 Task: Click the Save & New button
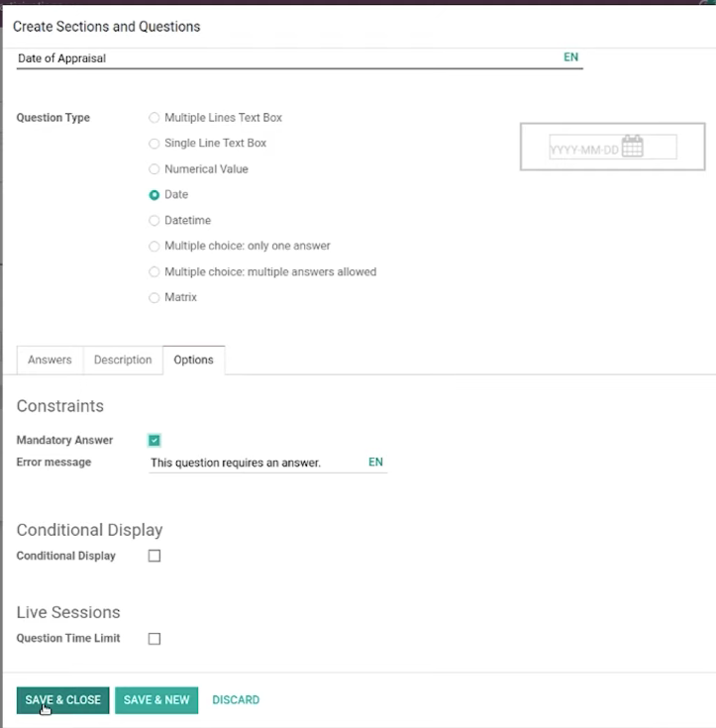pyautogui.click(x=156, y=700)
